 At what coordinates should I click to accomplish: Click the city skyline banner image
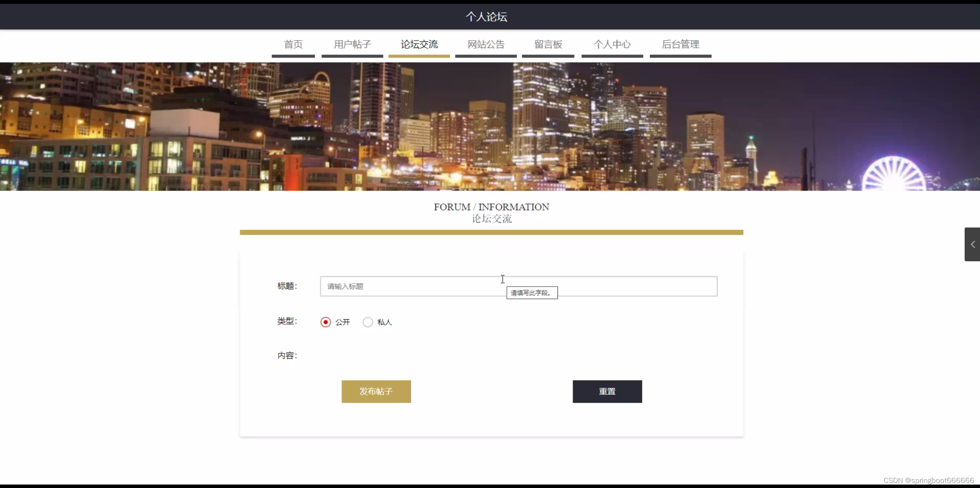490,127
